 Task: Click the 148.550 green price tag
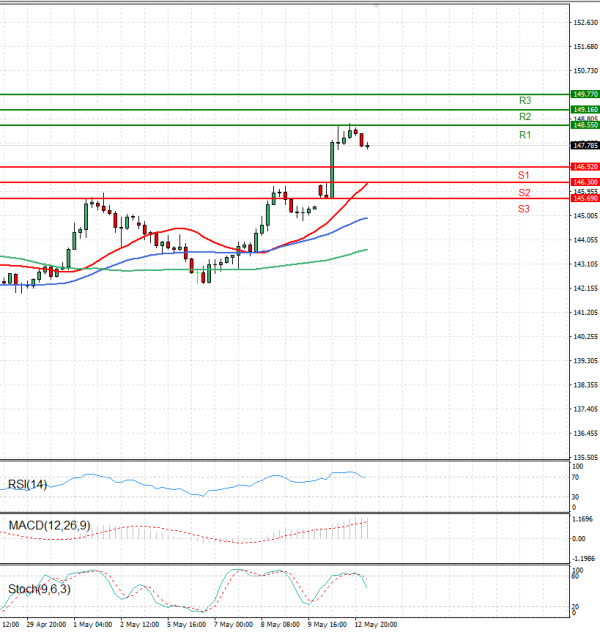584,125
